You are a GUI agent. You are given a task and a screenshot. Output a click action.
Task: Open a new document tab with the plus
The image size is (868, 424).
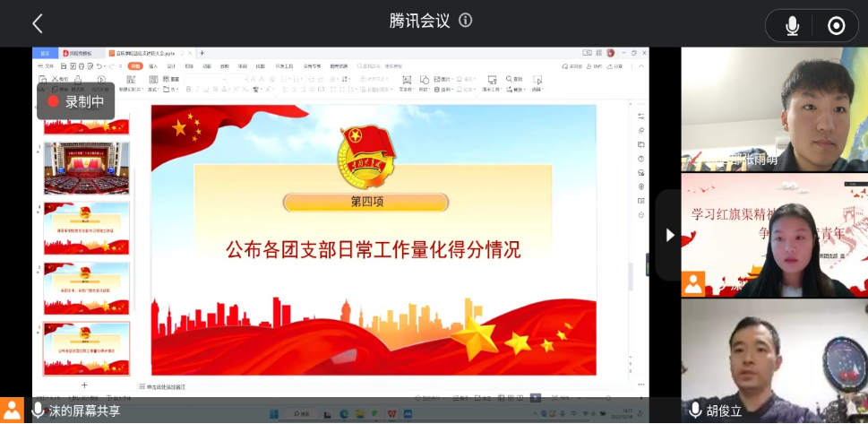coord(202,53)
